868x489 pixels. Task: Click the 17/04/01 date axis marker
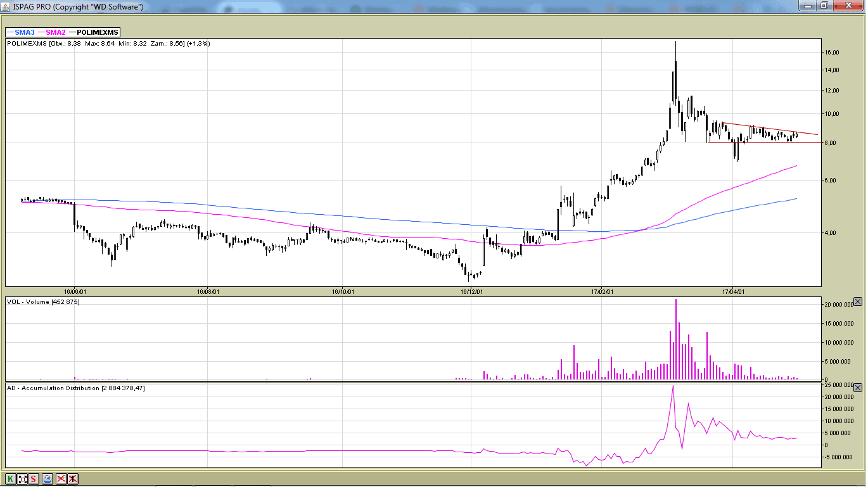tap(732, 292)
